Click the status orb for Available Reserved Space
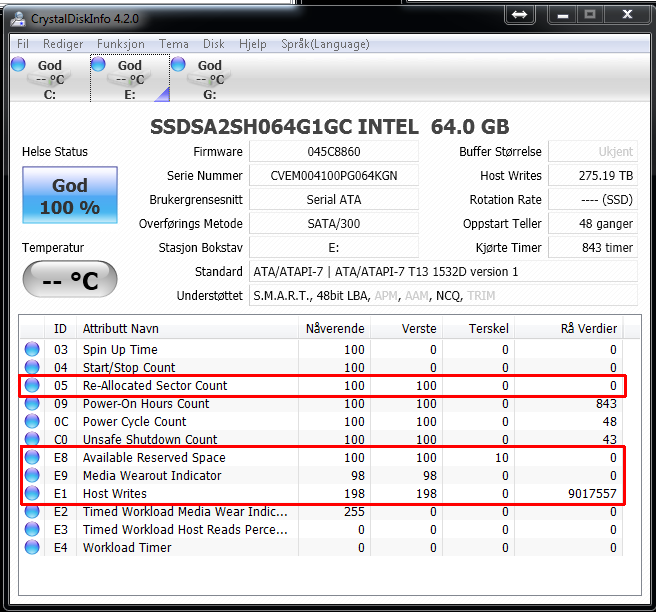This screenshot has height=612, width=656. click(x=32, y=457)
